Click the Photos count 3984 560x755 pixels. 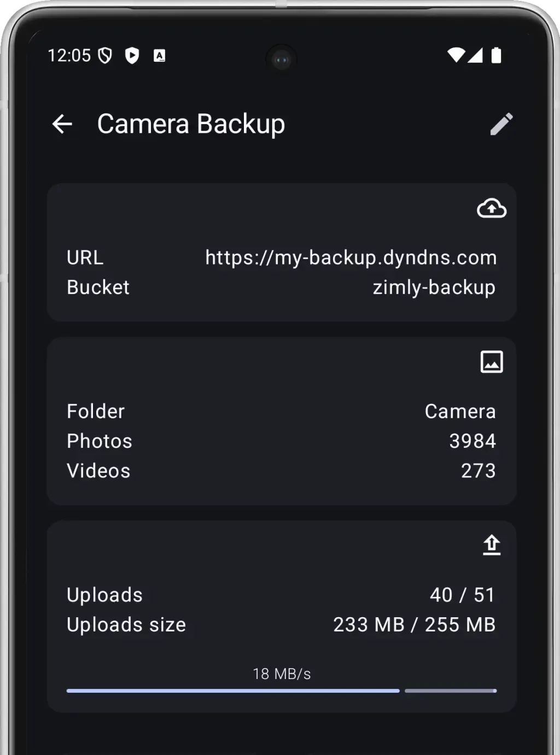[472, 441]
